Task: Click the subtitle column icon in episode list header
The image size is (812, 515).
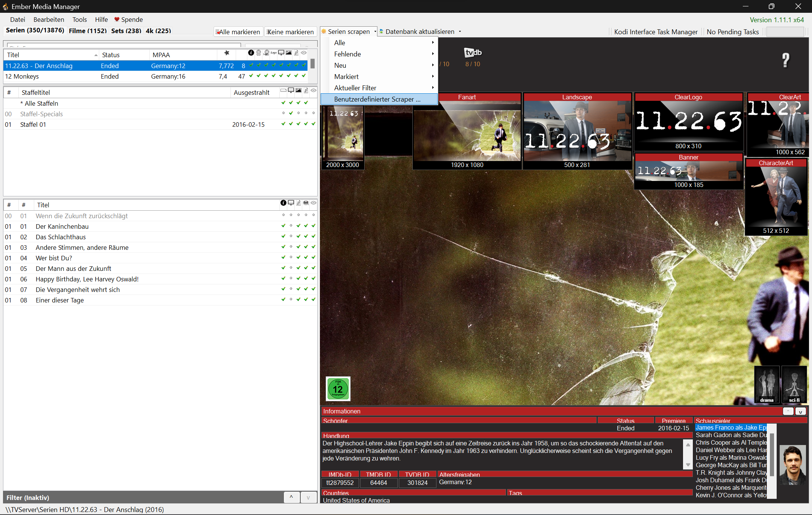Action: (x=306, y=203)
